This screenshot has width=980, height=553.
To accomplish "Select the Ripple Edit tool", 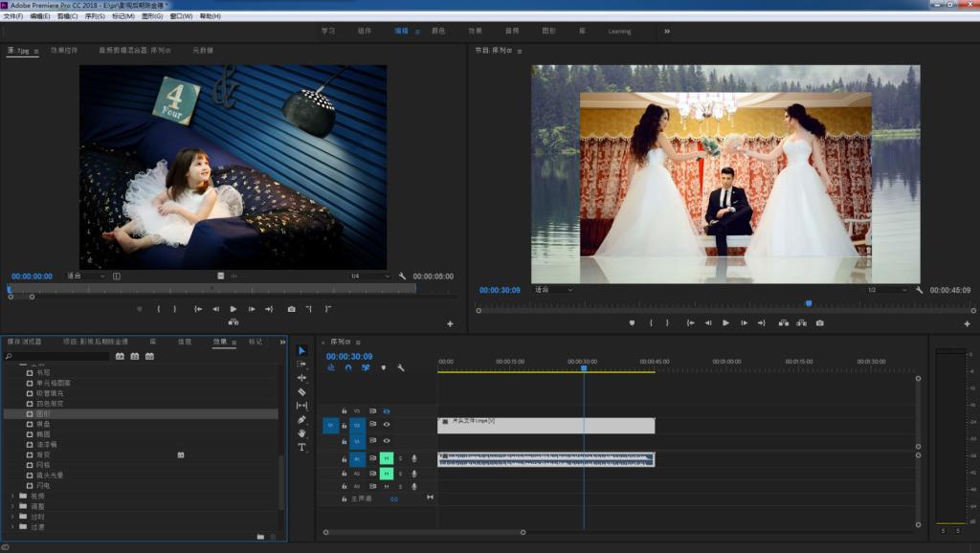I will [302, 378].
